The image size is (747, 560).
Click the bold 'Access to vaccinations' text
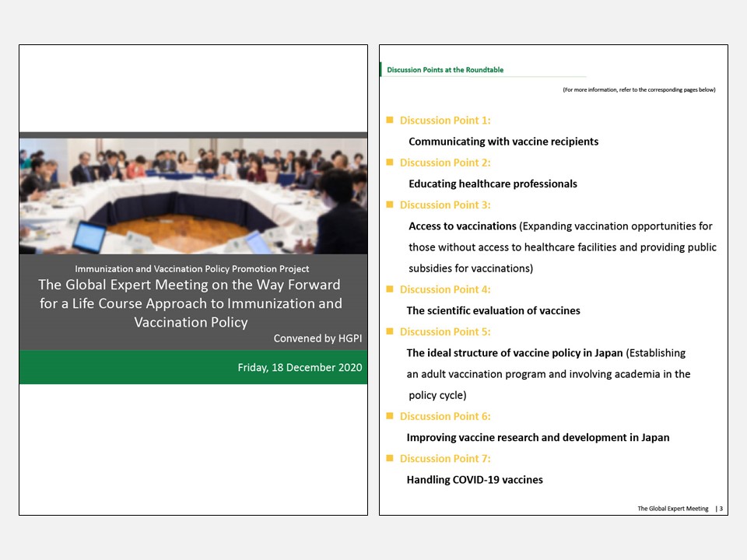tap(462, 226)
